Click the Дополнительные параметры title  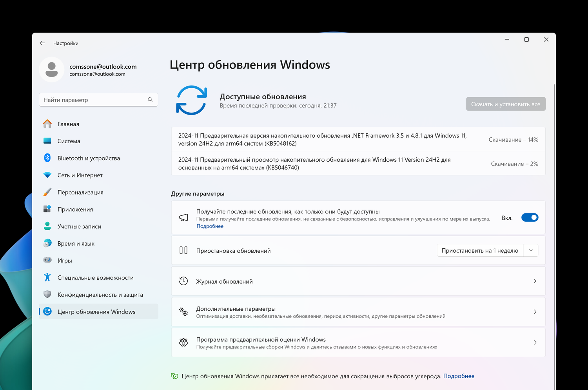coord(236,309)
